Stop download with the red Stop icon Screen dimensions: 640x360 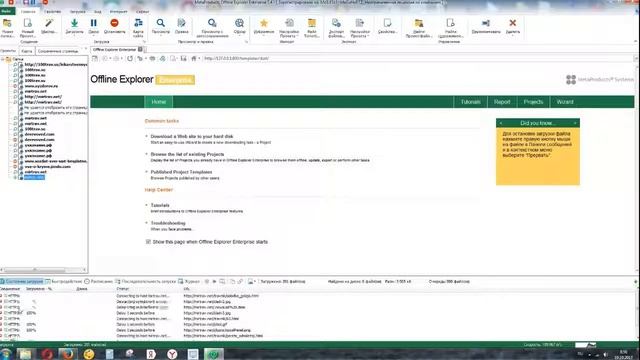[x=114, y=23]
